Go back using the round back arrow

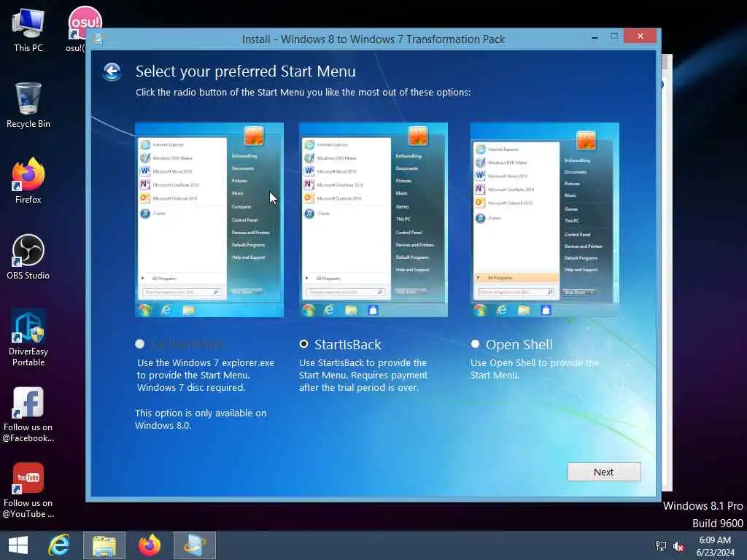[x=112, y=72]
